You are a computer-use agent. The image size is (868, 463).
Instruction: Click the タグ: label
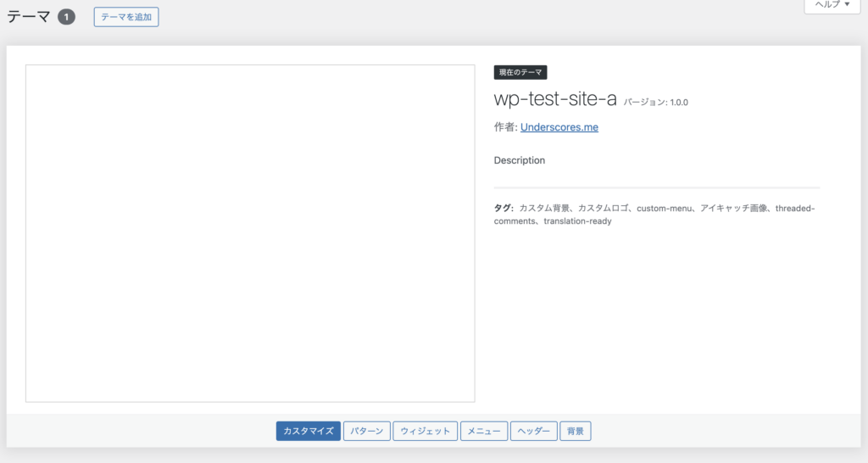click(x=504, y=209)
